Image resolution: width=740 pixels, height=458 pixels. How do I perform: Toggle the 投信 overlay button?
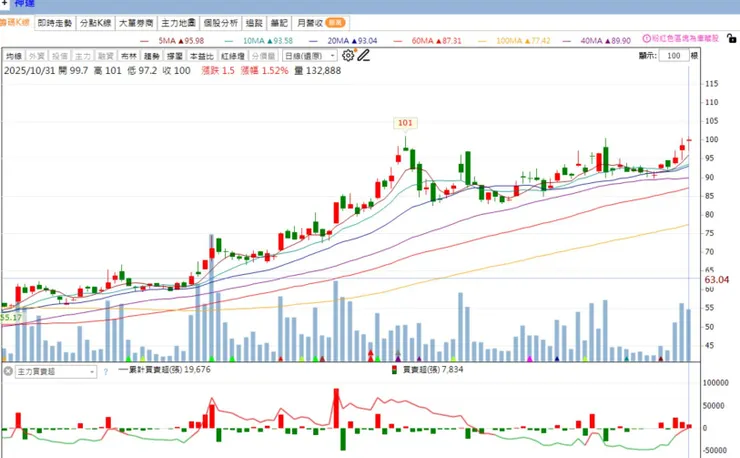[59, 56]
